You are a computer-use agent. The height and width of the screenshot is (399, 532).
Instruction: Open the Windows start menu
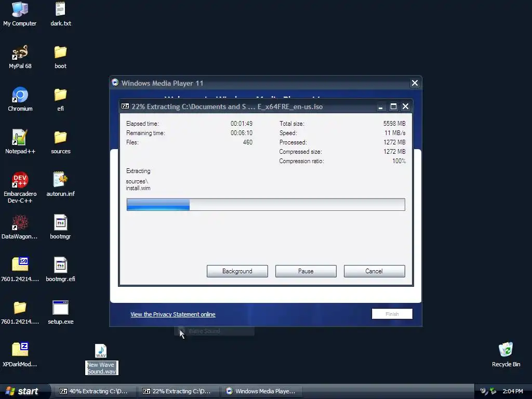[23, 391]
